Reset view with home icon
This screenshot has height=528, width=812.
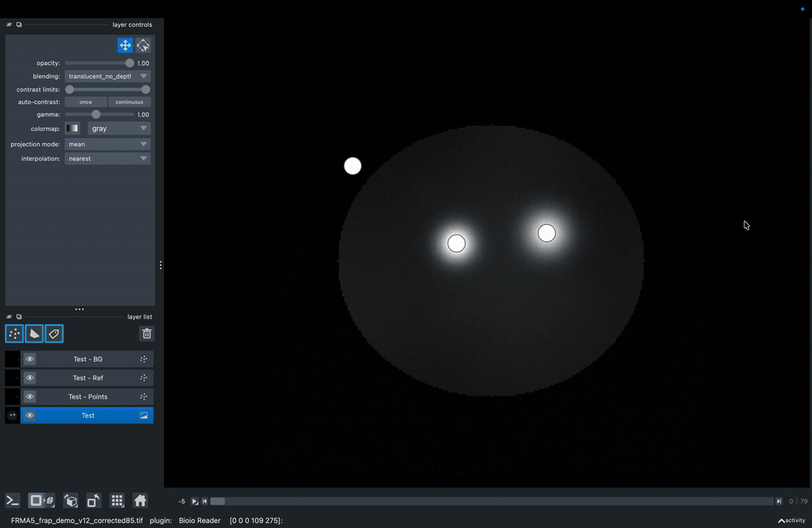140,501
